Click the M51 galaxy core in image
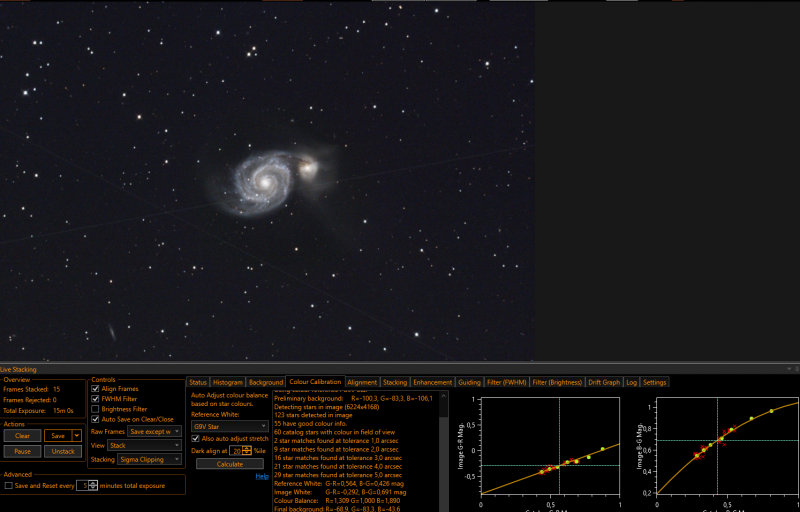Viewport: 800px width, 512px height. point(265,181)
